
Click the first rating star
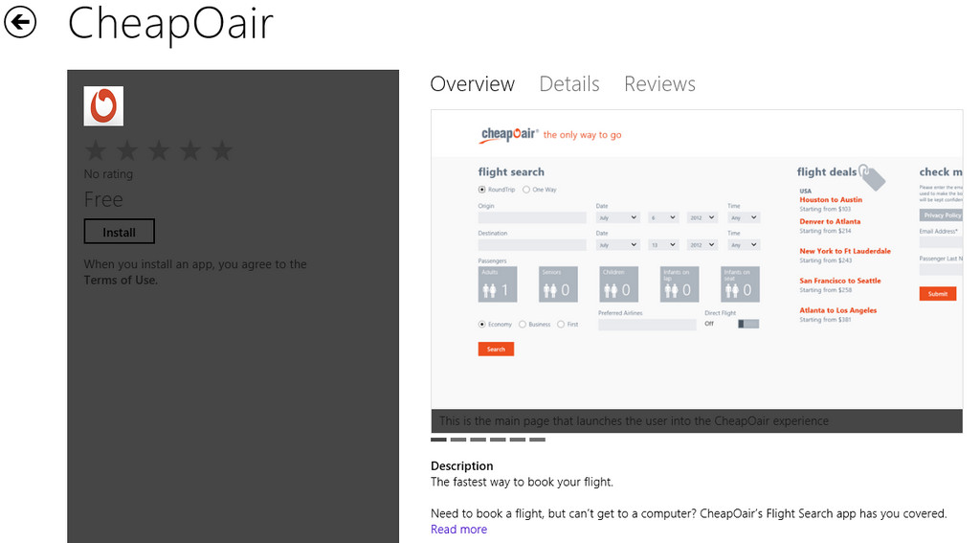click(96, 150)
